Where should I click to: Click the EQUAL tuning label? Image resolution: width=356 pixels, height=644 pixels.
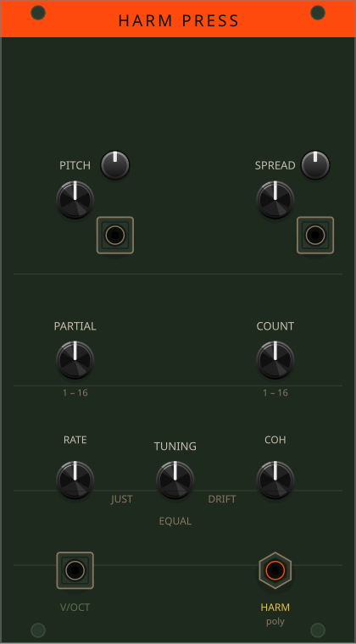[x=175, y=521]
